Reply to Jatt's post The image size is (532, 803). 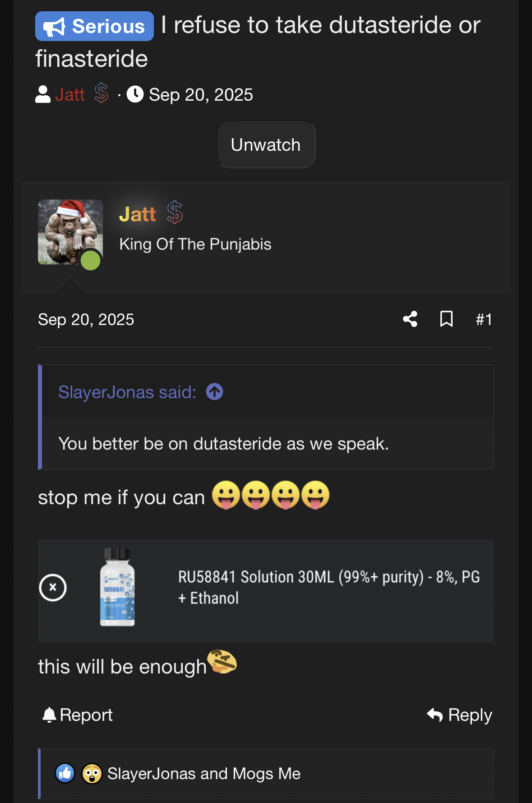click(460, 715)
